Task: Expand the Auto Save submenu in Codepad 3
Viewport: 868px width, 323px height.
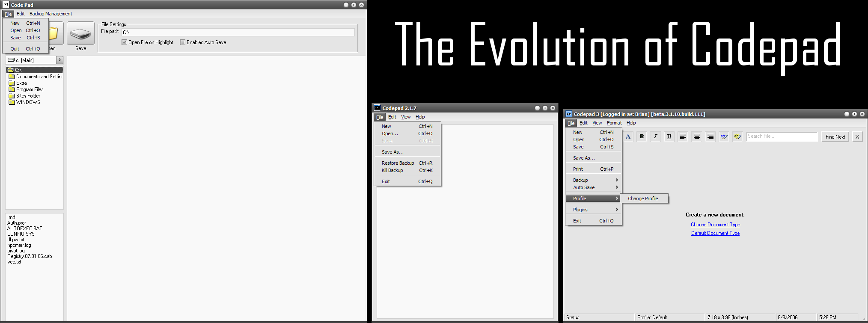Action: pos(594,187)
